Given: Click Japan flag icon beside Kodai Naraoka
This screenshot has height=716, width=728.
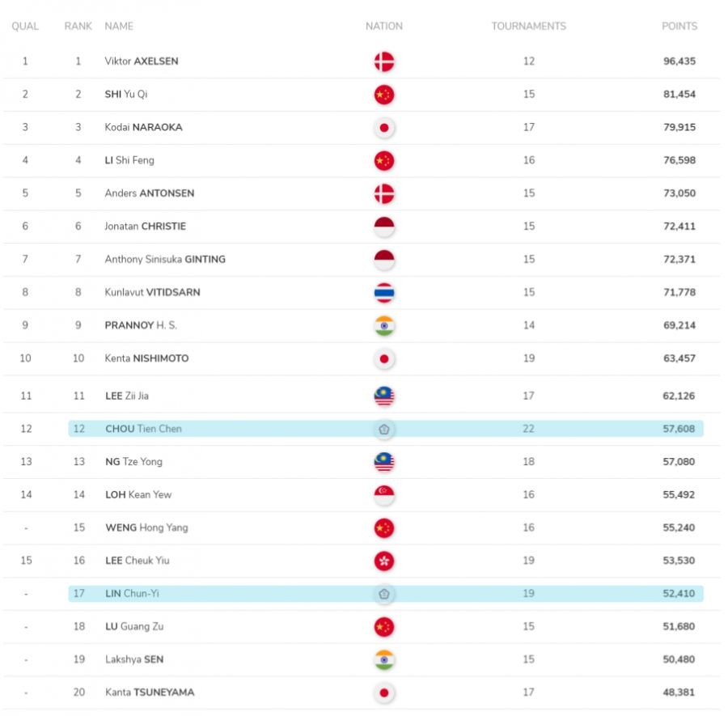Looking at the screenshot, I should click(383, 128).
